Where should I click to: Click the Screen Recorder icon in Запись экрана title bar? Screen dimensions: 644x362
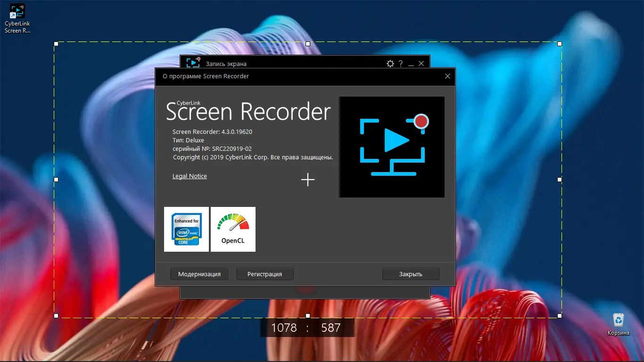click(193, 63)
